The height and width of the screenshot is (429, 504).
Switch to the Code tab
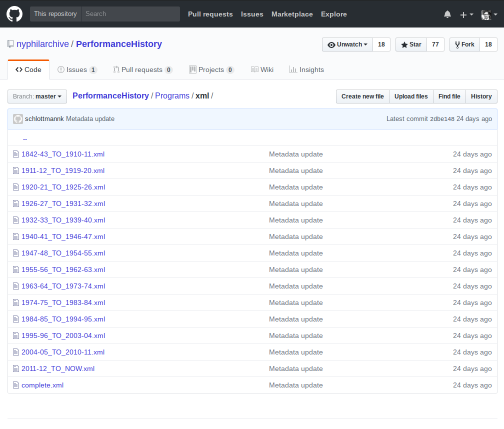pos(28,69)
